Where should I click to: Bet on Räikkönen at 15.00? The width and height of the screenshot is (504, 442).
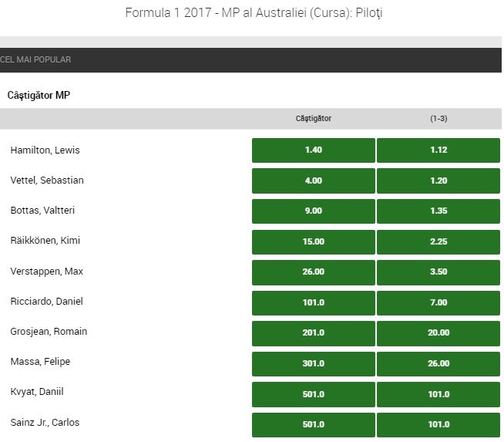click(x=313, y=241)
